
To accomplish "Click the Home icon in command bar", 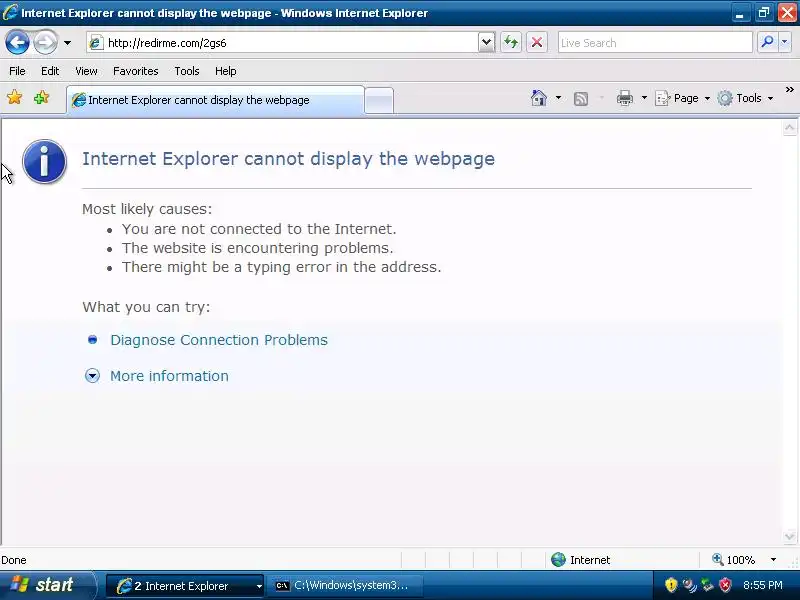I will click(539, 98).
